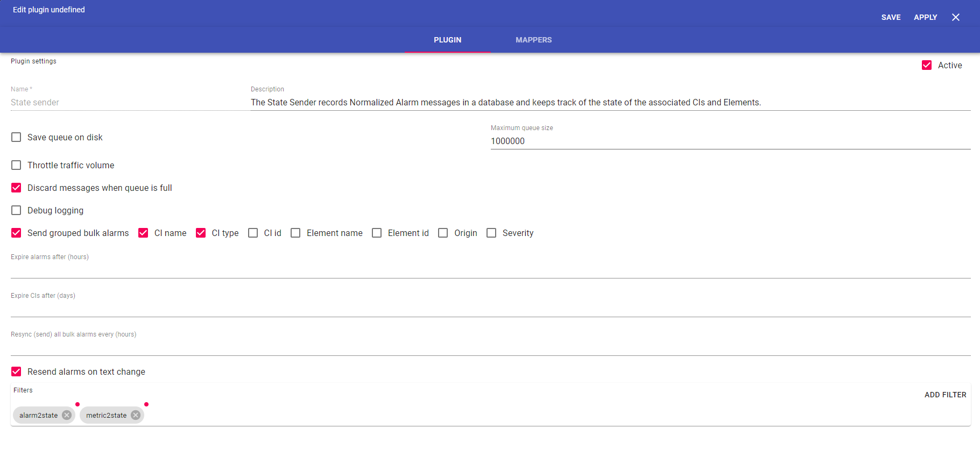Screen dimensions: 980x450
Task: Click the Expire alarms after hours field
Action: 490,270
